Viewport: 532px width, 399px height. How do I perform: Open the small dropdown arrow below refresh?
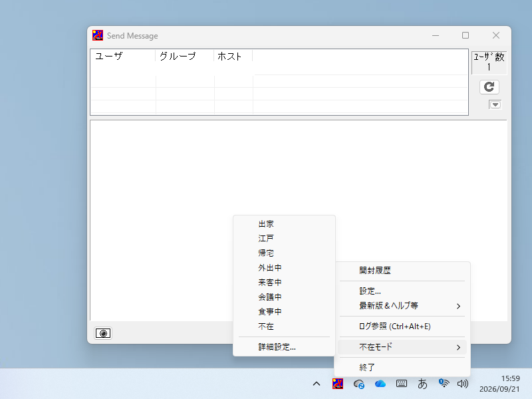coord(495,104)
